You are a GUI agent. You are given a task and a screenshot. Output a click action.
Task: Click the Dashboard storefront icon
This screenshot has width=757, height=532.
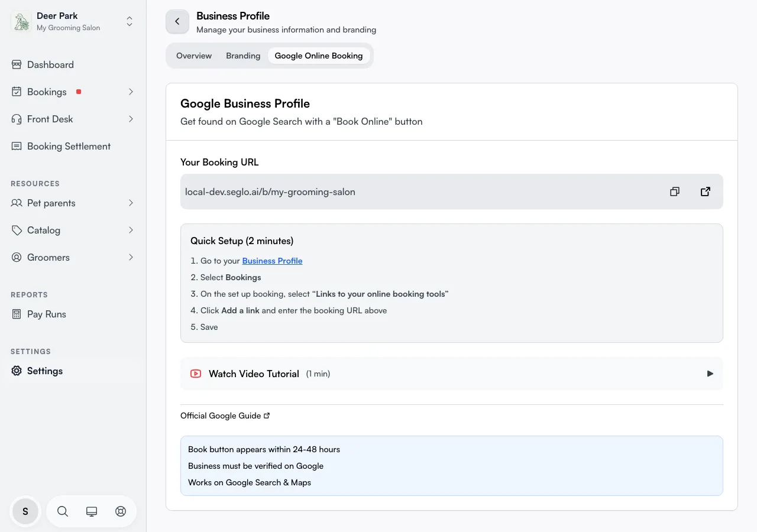17,64
